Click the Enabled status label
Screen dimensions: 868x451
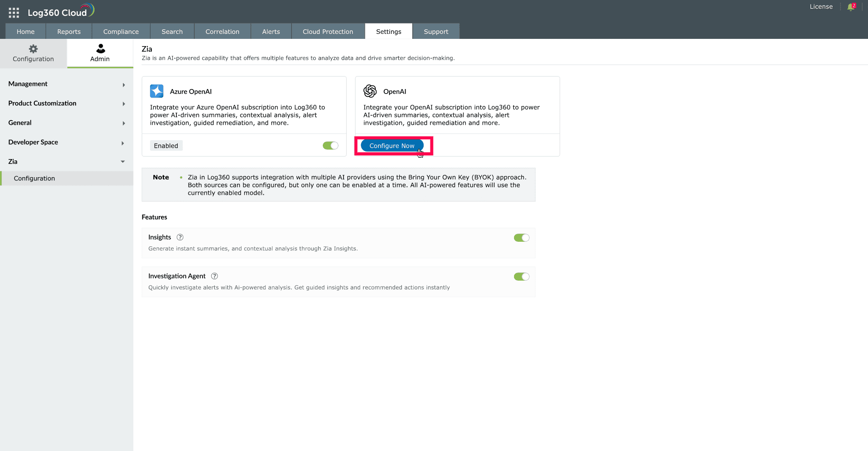pos(166,146)
